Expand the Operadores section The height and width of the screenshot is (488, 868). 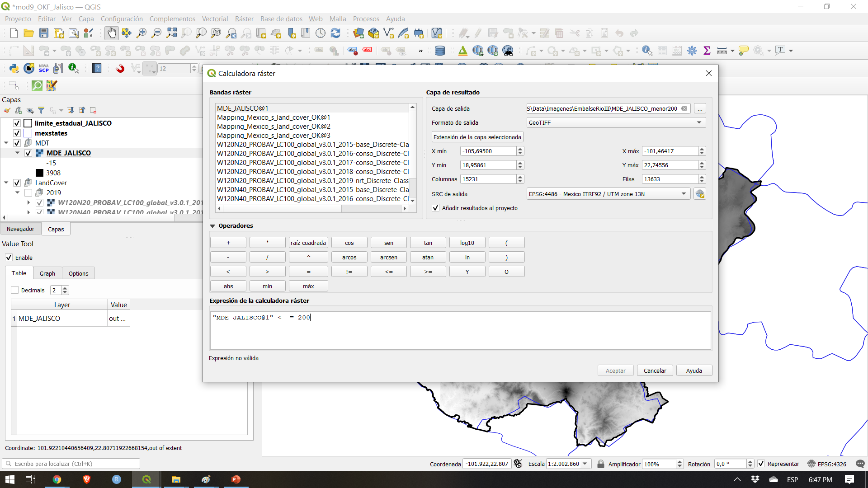213,225
